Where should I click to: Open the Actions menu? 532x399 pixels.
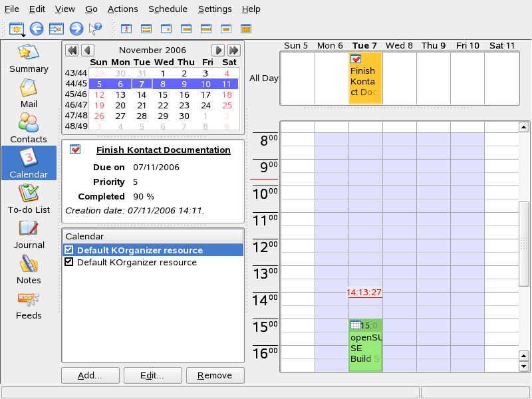click(x=123, y=9)
